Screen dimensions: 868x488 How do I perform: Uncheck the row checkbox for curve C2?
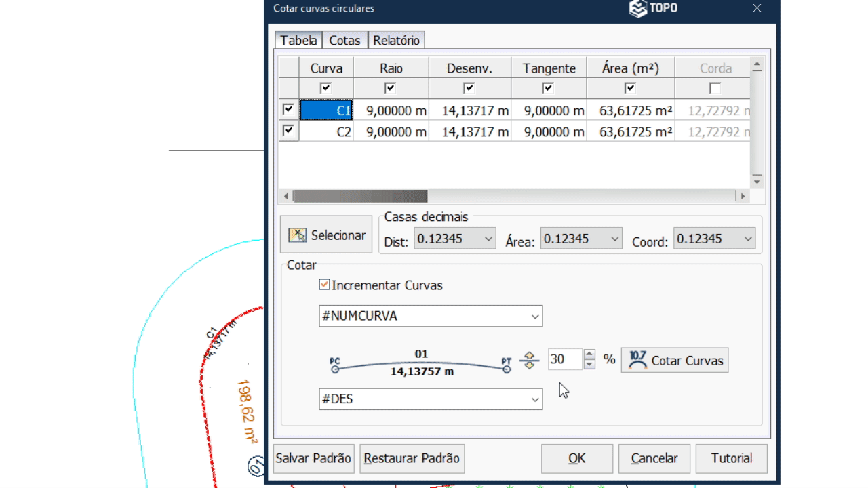[289, 131]
